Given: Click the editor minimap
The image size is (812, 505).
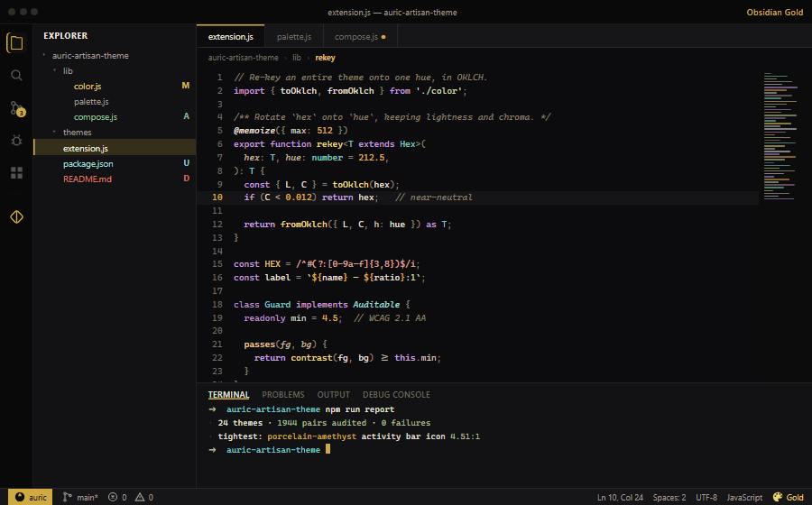Looking at the screenshot, I should coord(780,136).
